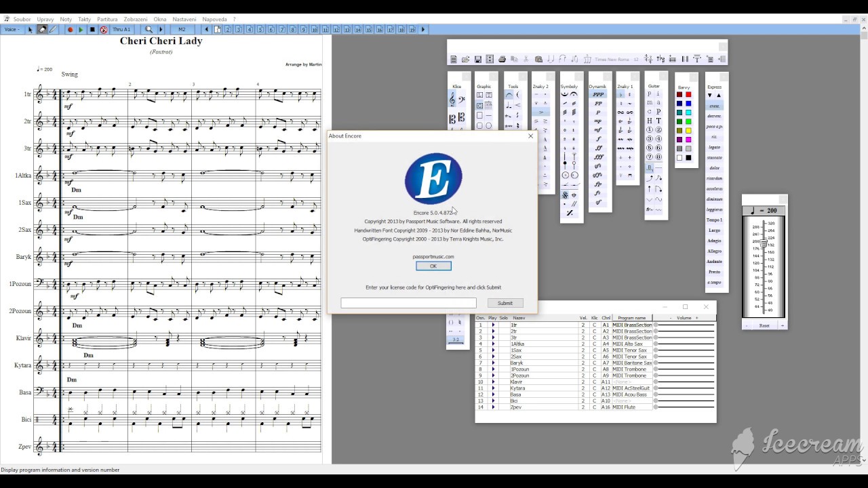Select the fermata in Symboly palette

(574, 95)
